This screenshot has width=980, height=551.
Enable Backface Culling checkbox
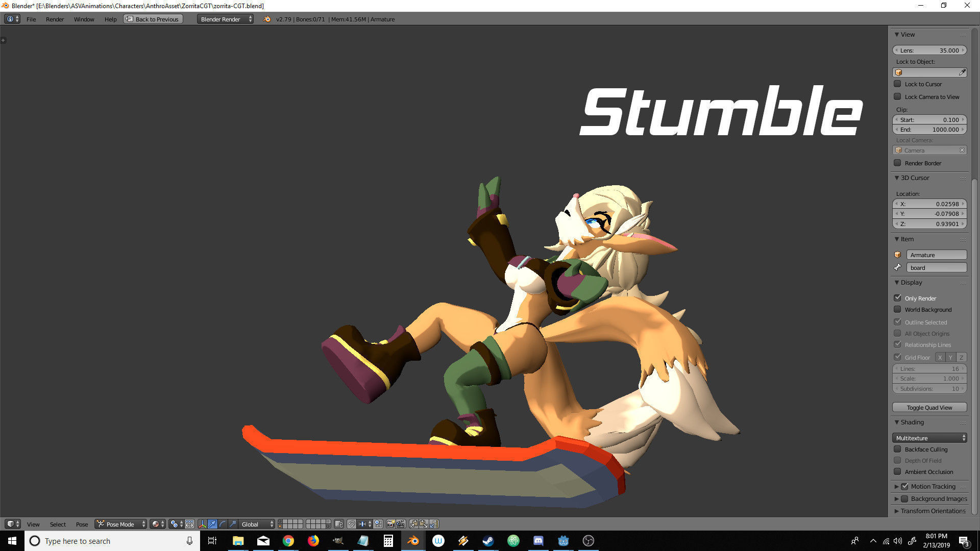[897, 449]
